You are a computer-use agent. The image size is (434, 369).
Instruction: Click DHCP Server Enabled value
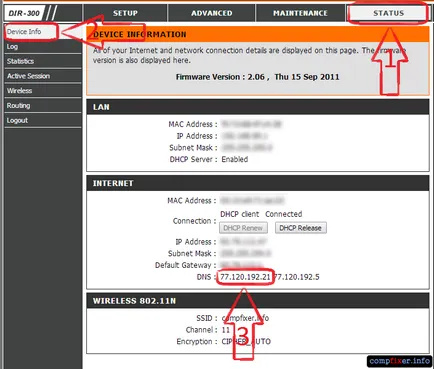[x=235, y=159]
